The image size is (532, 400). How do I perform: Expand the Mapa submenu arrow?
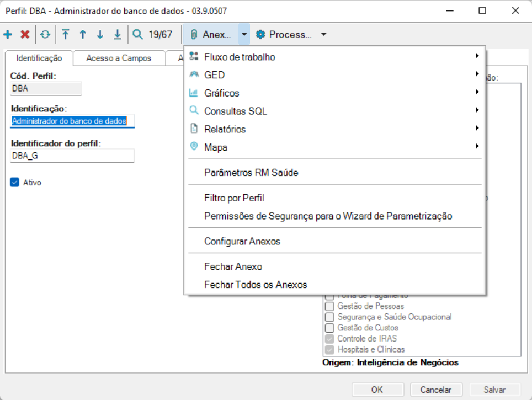477,146
